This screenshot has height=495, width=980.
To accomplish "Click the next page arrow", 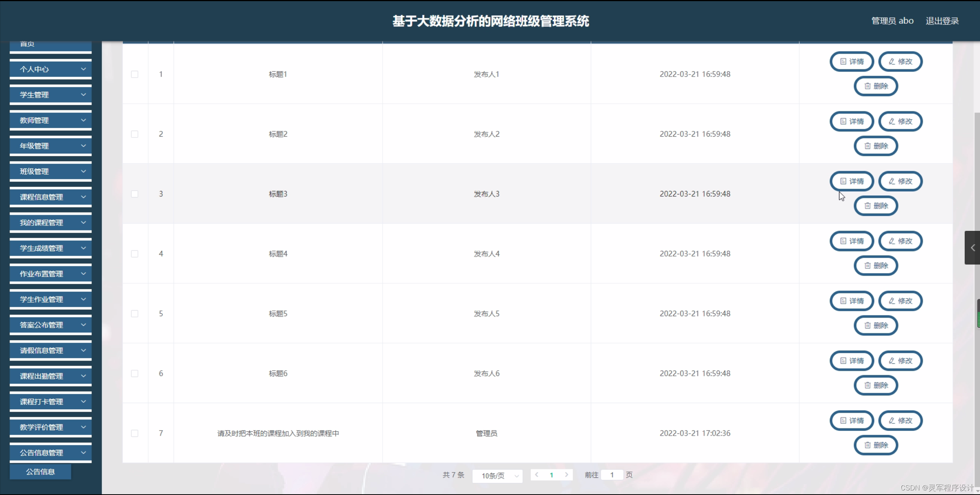I will coord(567,475).
